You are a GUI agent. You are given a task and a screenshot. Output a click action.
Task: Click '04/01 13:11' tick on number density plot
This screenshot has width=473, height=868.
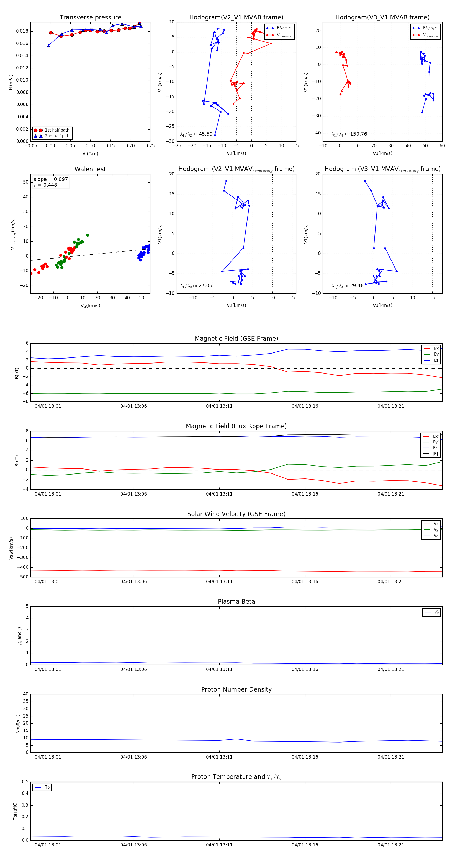coord(219,757)
